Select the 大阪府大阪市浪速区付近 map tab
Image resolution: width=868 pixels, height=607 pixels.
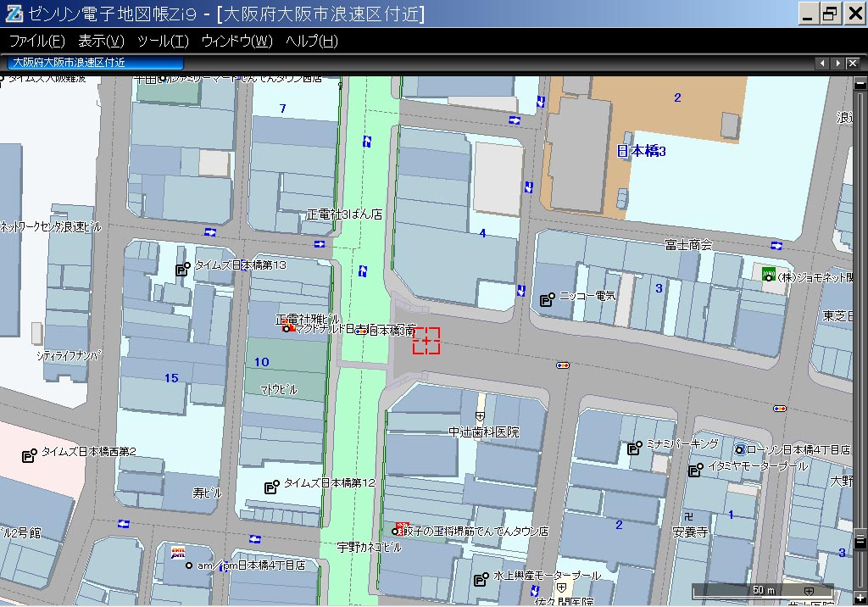(94, 63)
